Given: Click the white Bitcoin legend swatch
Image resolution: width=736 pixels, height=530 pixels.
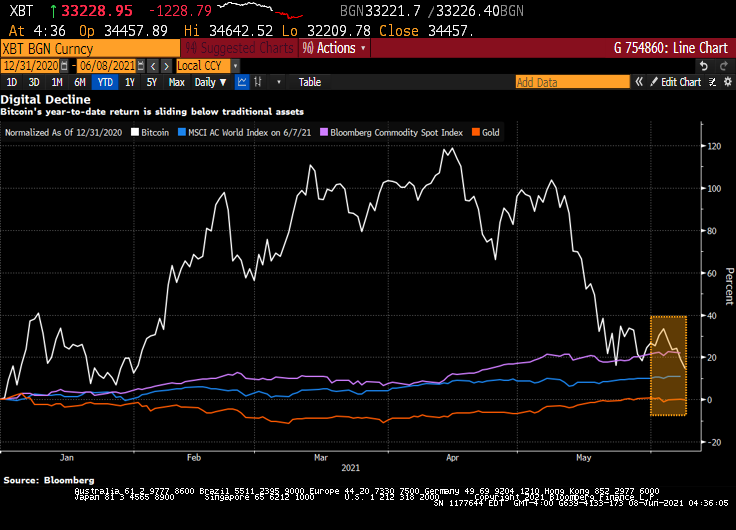Looking at the screenshot, I should coord(135,132).
